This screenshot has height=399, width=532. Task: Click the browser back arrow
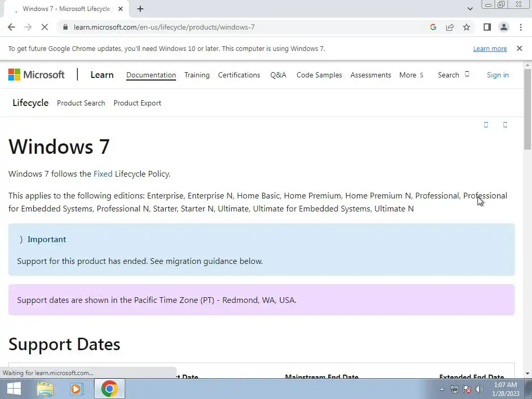(11, 27)
